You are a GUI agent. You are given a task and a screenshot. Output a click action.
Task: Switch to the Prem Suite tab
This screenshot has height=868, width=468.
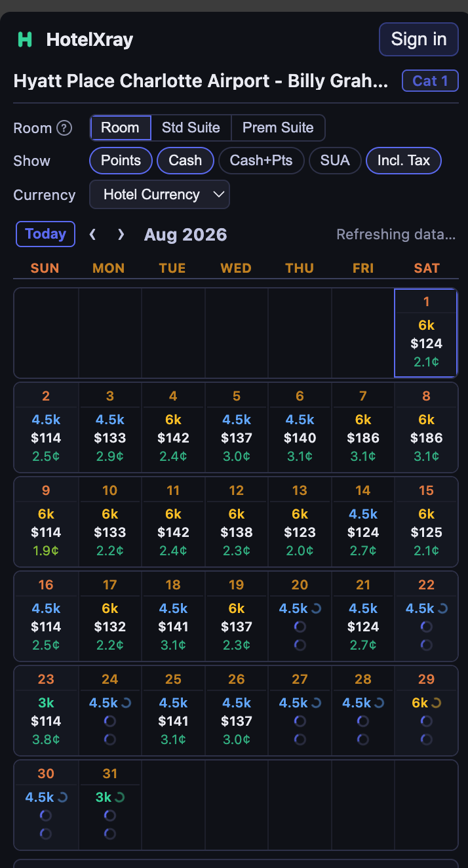click(278, 128)
